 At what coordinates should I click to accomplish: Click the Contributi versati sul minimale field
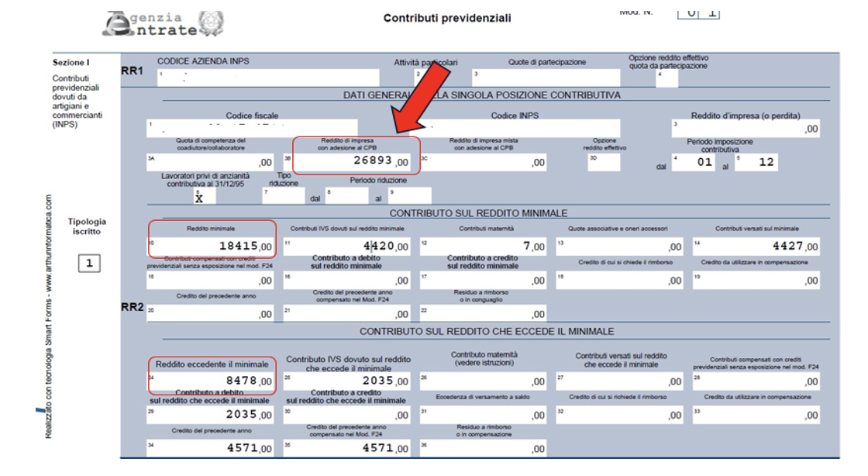755,247
